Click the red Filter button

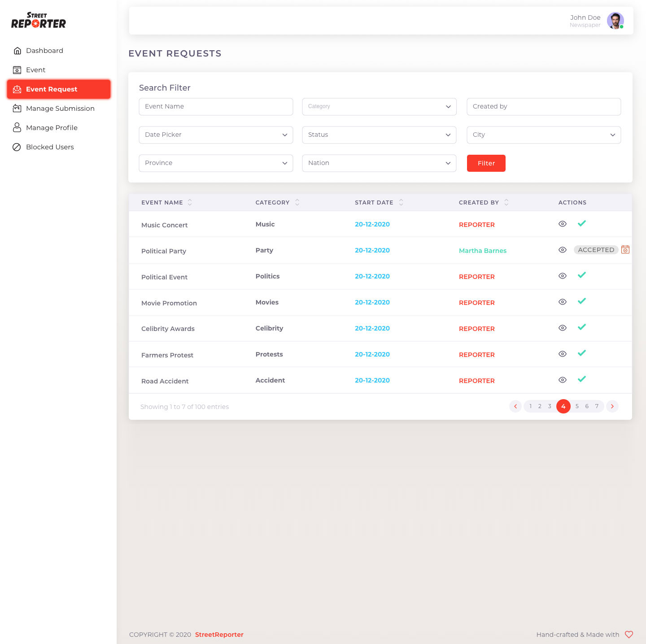(x=486, y=163)
